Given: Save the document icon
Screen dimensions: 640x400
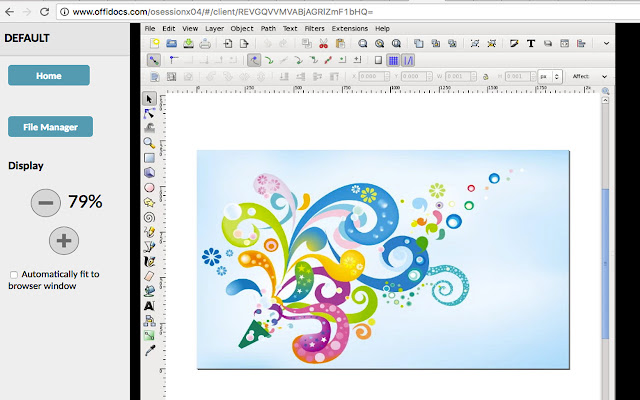Looking at the screenshot, I should coord(188,43).
